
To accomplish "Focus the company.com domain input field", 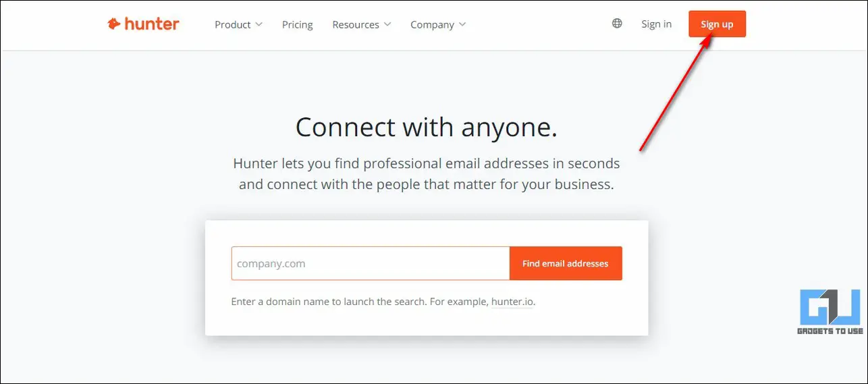I will click(371, 263).
